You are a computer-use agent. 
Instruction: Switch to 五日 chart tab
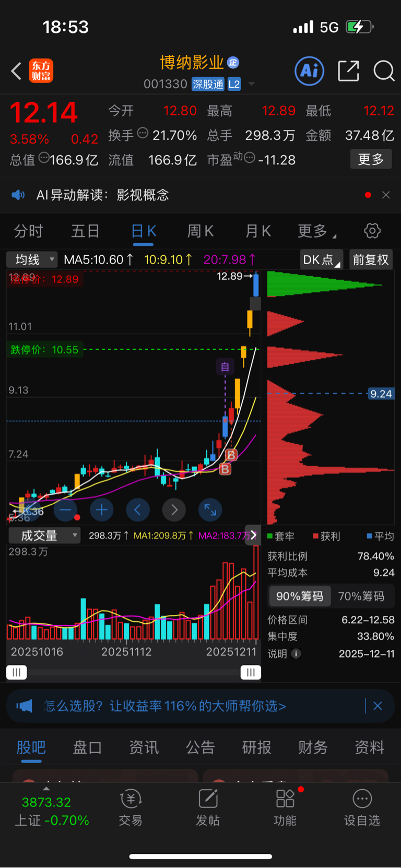pyautogui.click(x=85, y=231)
